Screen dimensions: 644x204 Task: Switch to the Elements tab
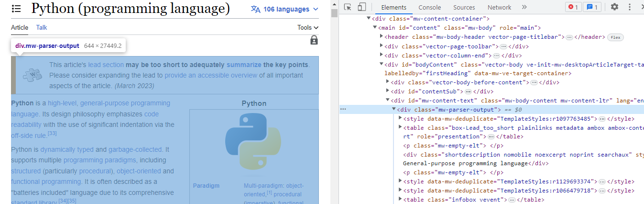[393, 7]
